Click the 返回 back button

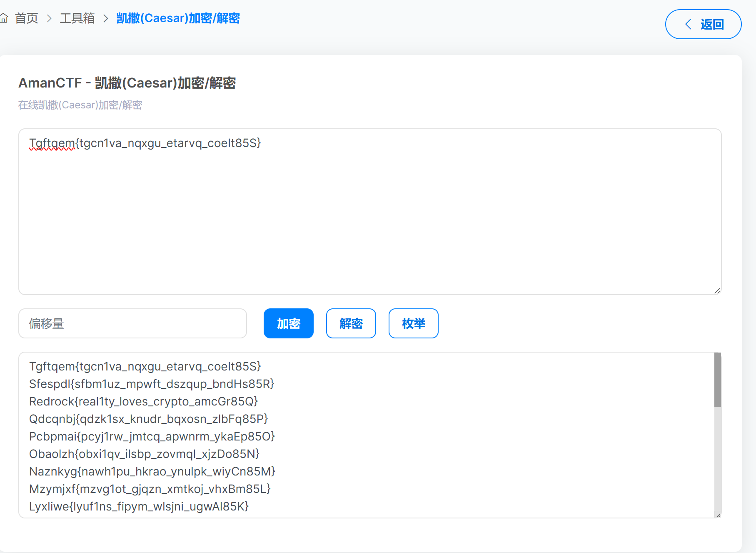703,24
